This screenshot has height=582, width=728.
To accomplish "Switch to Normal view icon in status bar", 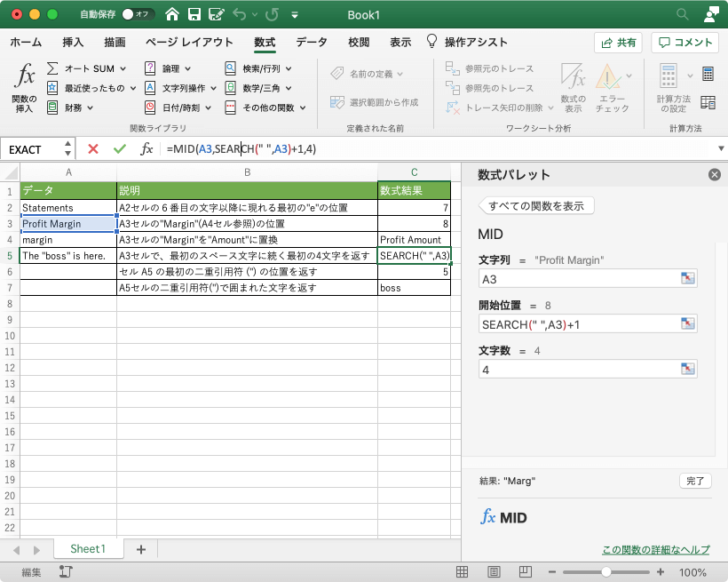I will click(x=462, y=571).
